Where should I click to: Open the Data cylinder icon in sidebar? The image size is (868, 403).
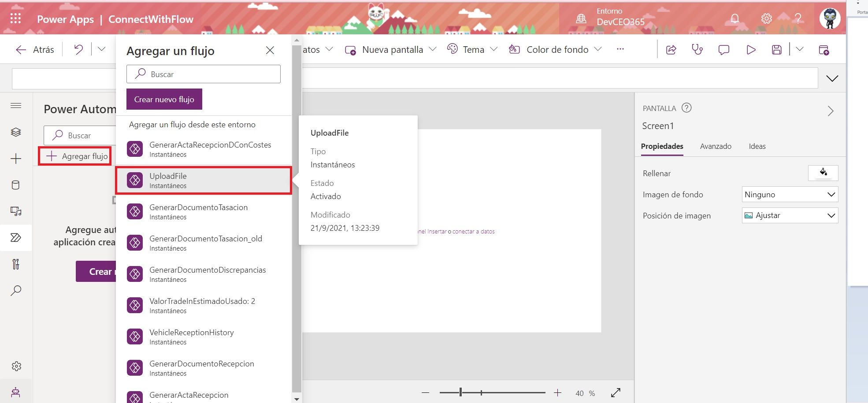point(16,185)
